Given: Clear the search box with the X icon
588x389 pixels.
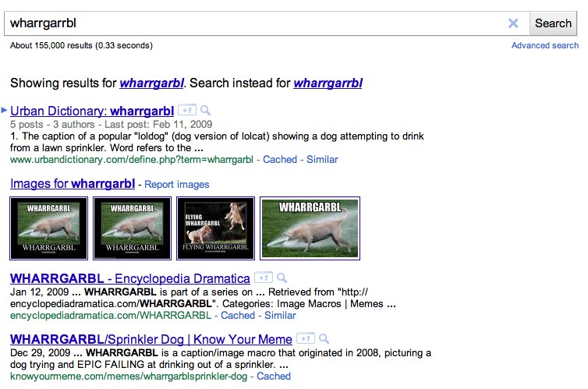Looking at the screenshot, I should point(512,23).
